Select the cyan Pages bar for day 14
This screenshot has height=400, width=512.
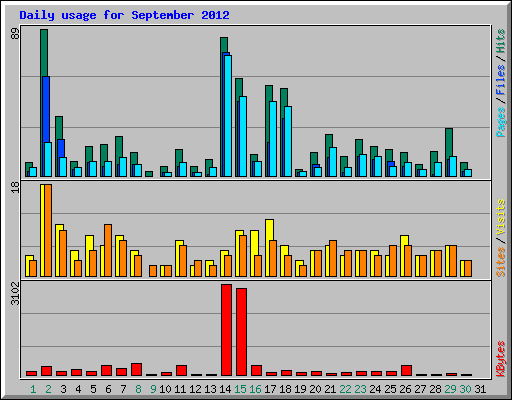click(228, 116)
